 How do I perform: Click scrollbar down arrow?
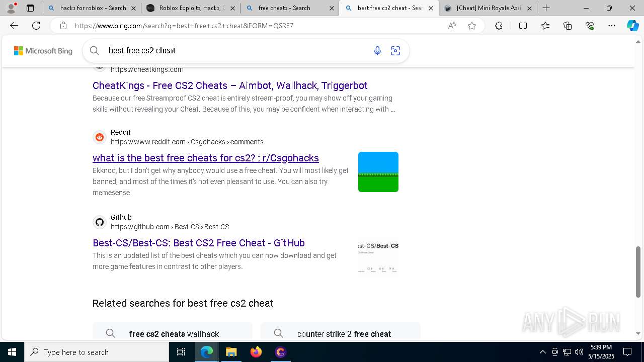[x=638, y=333]
